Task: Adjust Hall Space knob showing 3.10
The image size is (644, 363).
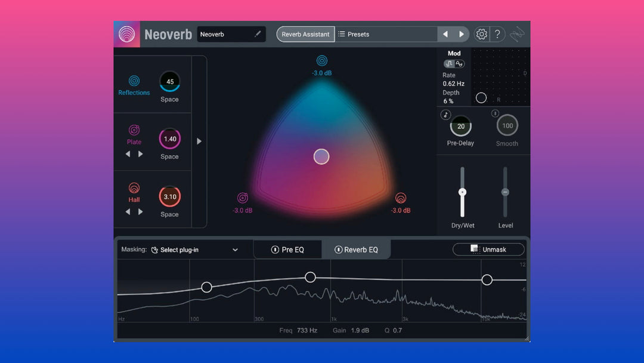Action: [x=169, y=196]
